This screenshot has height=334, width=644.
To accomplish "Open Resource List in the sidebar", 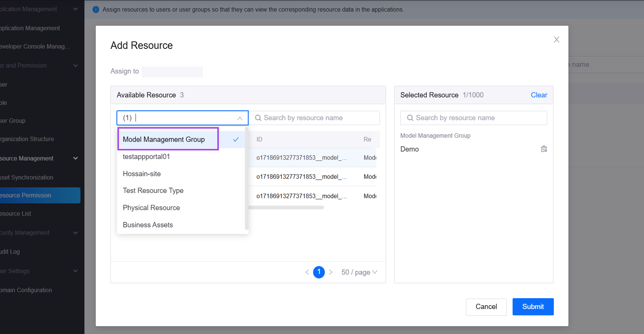I will (x=16, y=214).
